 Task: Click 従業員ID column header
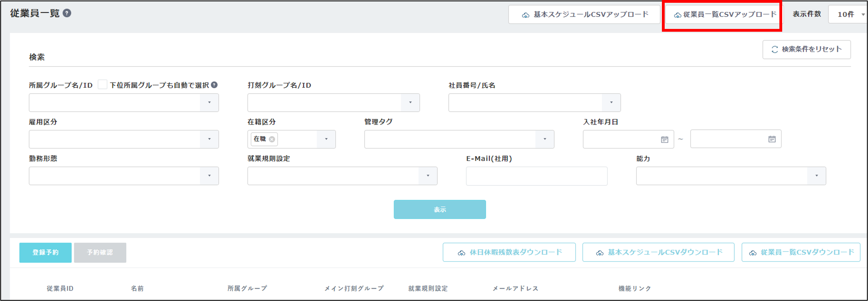point(60,288)
